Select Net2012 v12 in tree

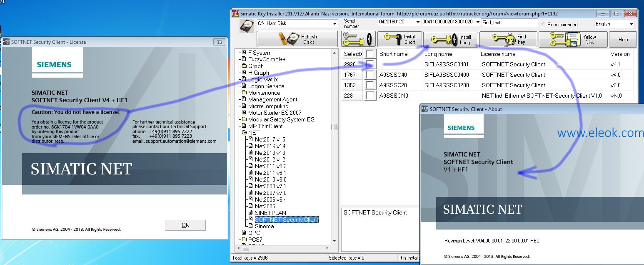[270, 159]
